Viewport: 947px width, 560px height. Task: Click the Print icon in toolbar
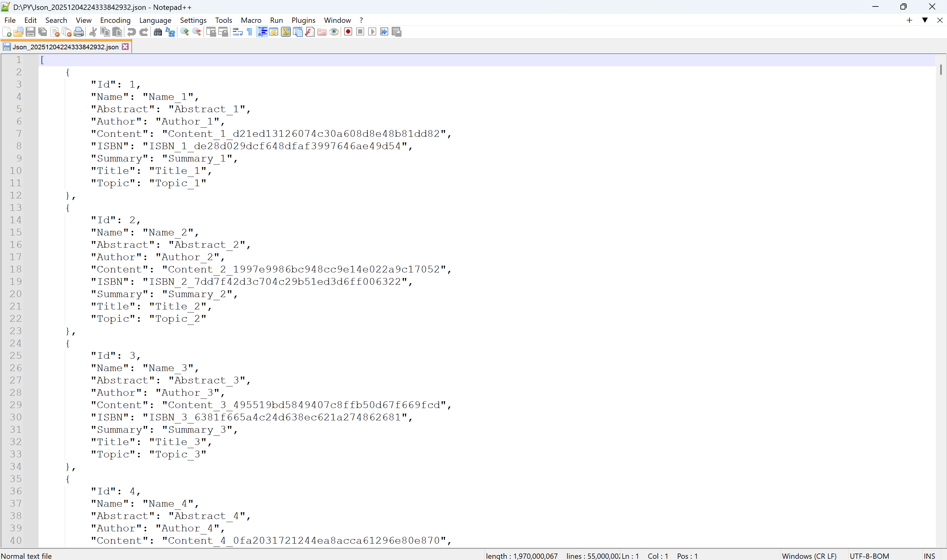[x=79, y=32]
